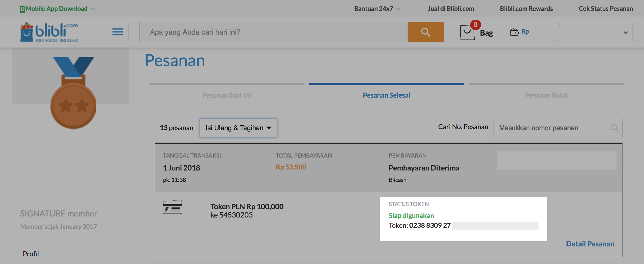Click the Blibli.com logo

tap(49, 32)
